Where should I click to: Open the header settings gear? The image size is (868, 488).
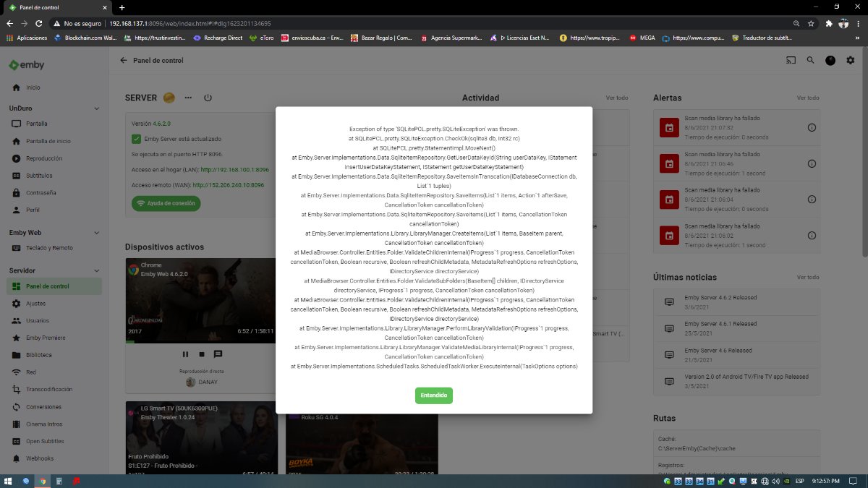850,61
